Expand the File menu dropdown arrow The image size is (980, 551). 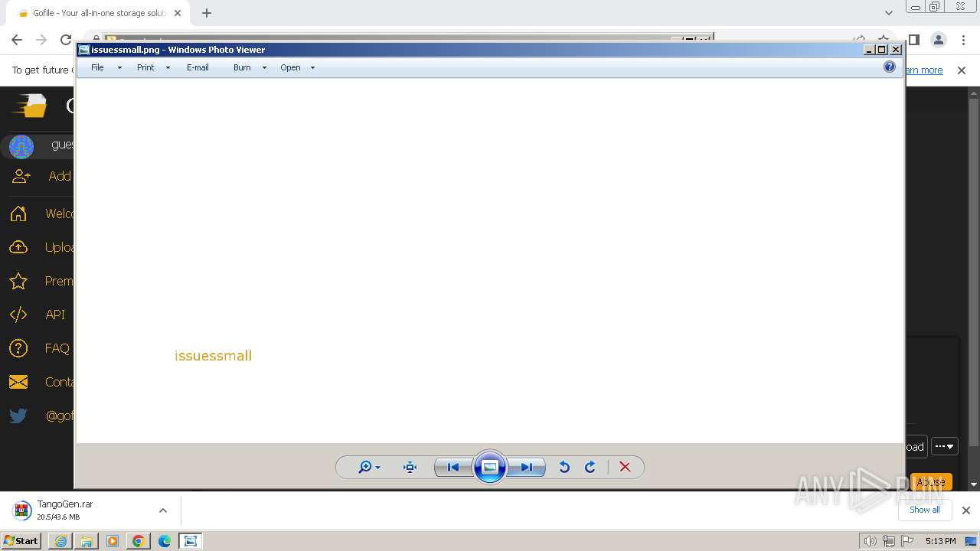coord(119,68)
